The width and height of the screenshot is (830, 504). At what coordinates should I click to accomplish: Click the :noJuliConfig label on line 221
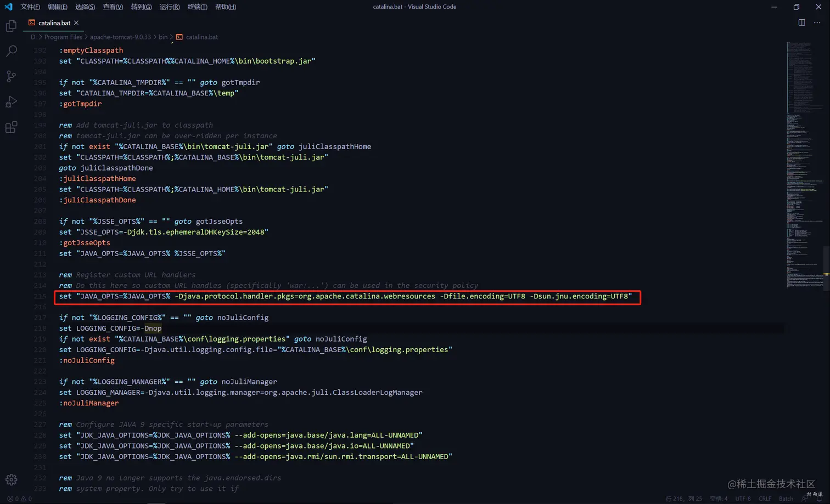click(x=87, y=360)
